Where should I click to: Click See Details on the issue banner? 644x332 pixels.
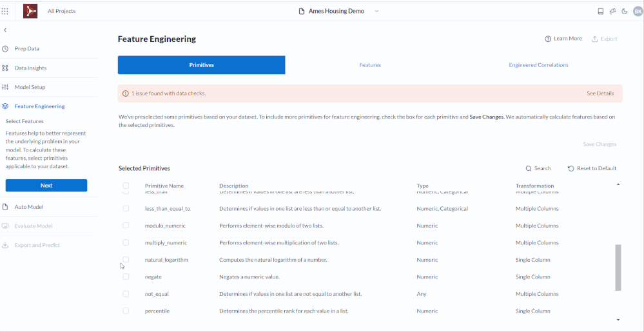[600, 93]
